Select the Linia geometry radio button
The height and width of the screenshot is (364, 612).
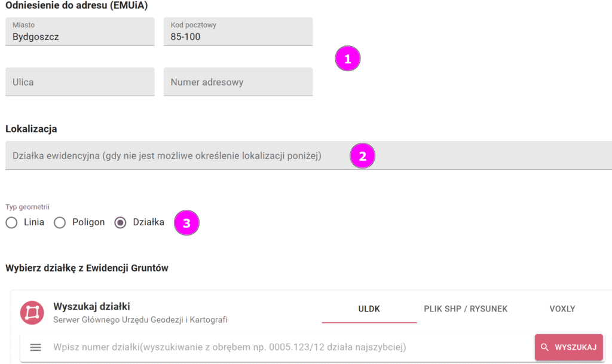[x=12, y=222]
